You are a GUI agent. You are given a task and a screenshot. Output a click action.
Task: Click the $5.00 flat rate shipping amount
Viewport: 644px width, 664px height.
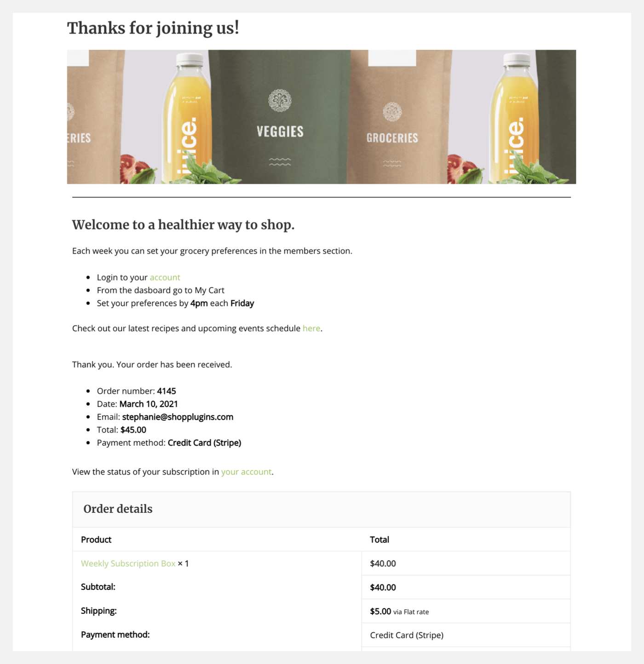pyautogui.click(x=380, y=611)
